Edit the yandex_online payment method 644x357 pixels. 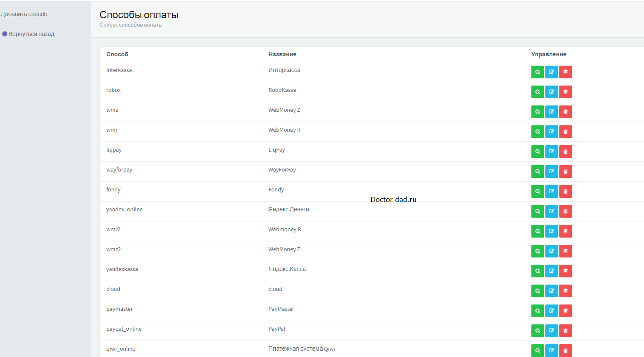(552, 211)
